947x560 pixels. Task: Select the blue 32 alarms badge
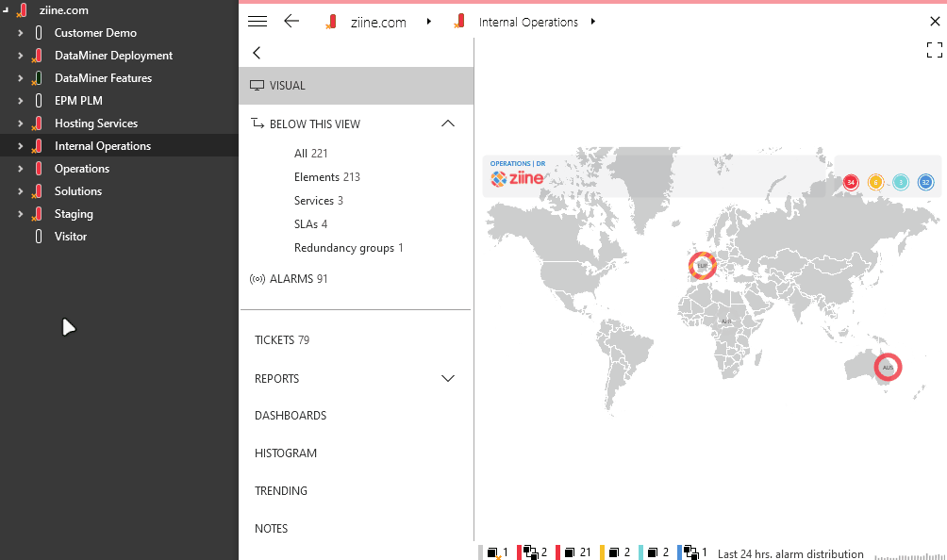click(x=925, y=182)
